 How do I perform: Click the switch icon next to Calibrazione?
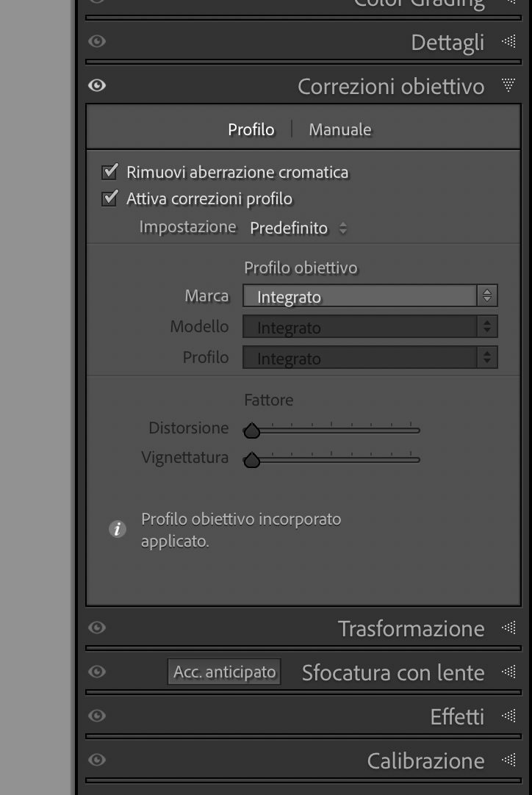[510, 760]
